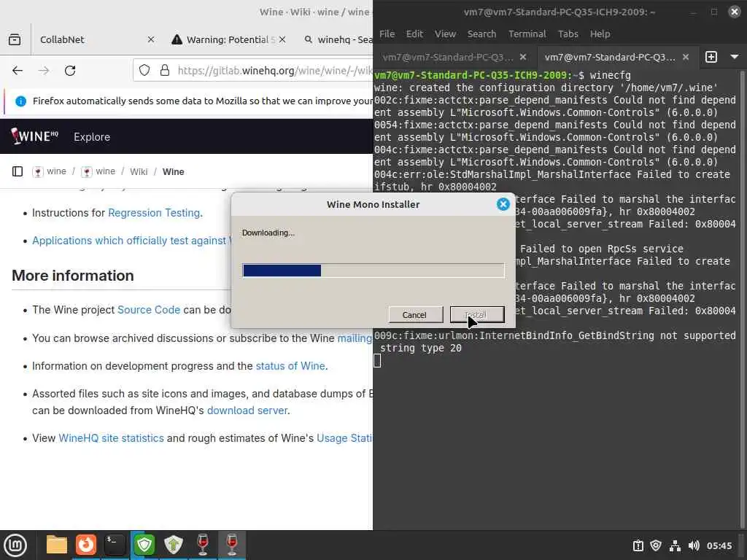Image resolution: width=747 pixels, height=560 pixels.
Task: Click the WineHQ logo in header
Action: tap(35, 136)
